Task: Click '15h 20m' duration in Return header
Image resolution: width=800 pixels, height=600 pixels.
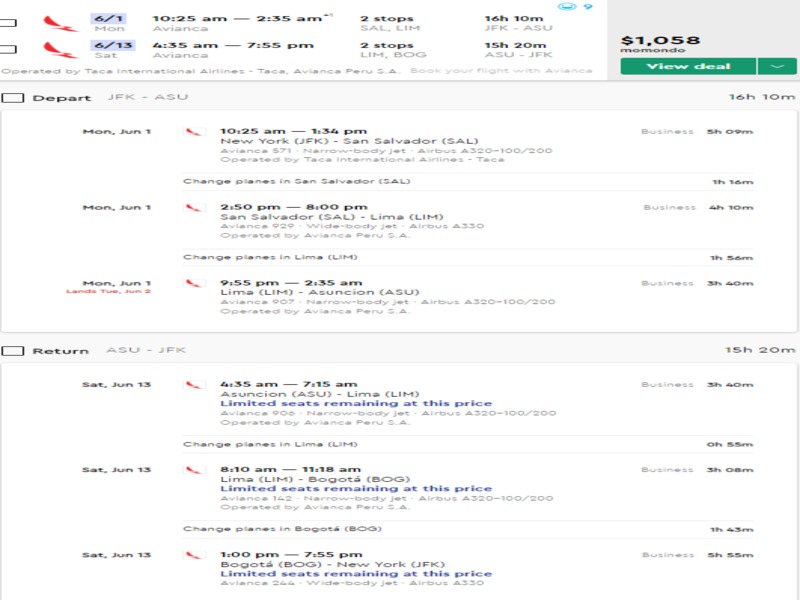Action: tap(760, 350)
